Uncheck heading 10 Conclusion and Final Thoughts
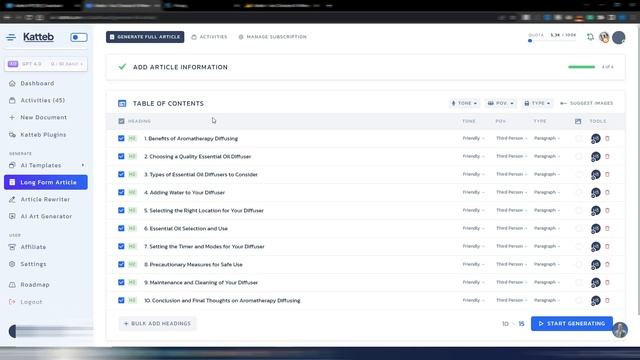The width and height of the screenshot is (640, 360). pyautogui.click(x=121, y=300)
